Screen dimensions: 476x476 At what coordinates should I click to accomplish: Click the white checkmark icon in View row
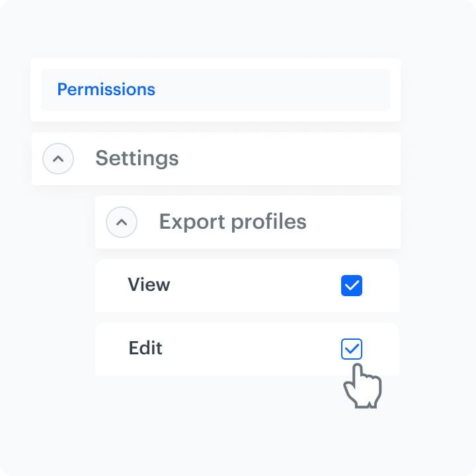[x=352, y=286]
